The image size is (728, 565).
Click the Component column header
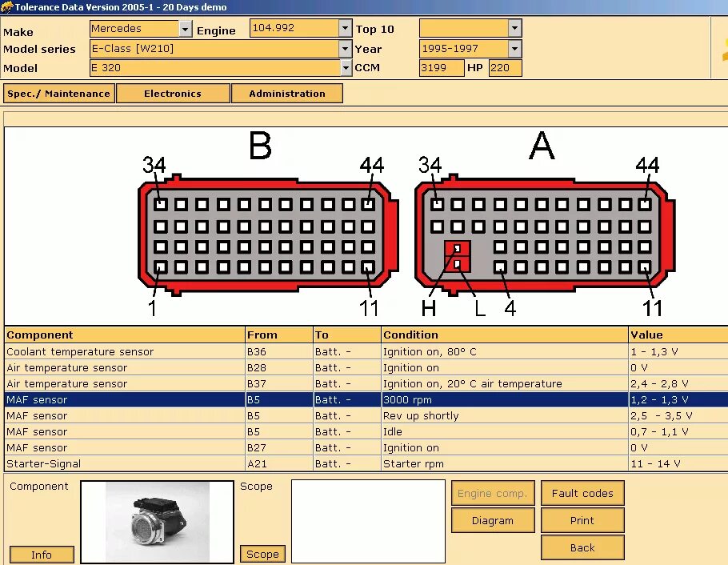pyautogui.click(x=125, y=335)
